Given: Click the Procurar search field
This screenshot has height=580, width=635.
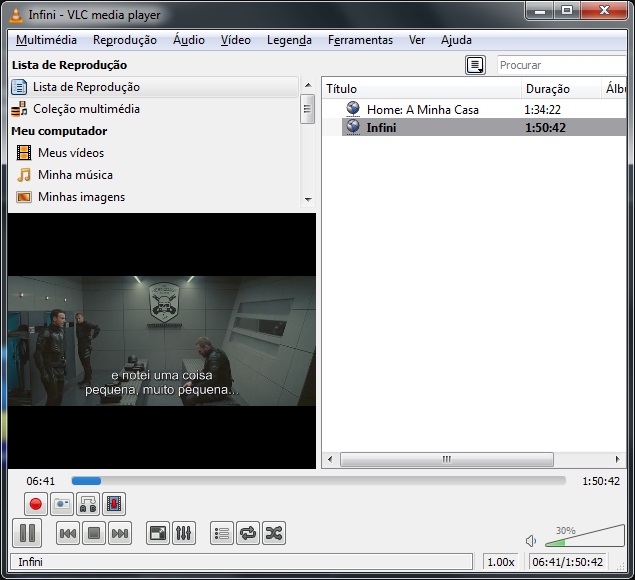Looking at the screenshot, I should (x=561, y=65).
